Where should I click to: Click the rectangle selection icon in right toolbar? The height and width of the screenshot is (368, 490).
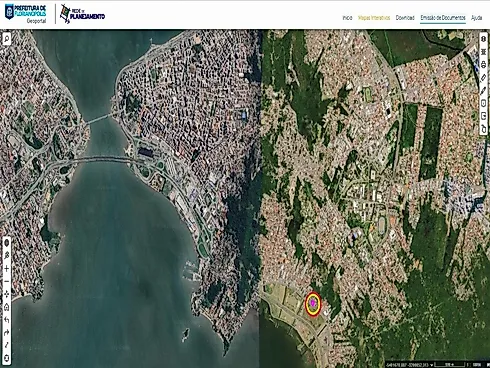[483, 103]
